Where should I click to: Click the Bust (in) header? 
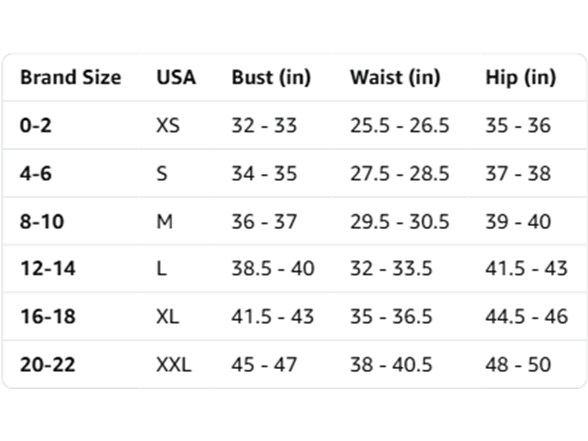[x=271, y=77]
